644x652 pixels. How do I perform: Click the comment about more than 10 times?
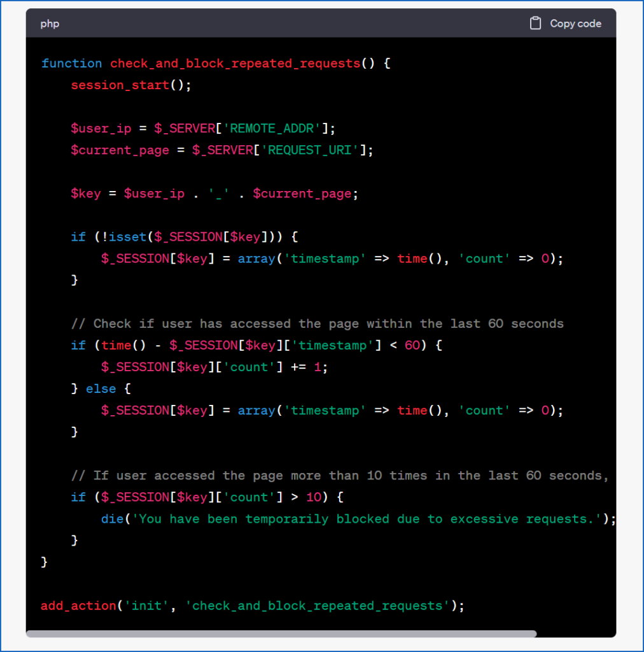(x=340, y=475)
